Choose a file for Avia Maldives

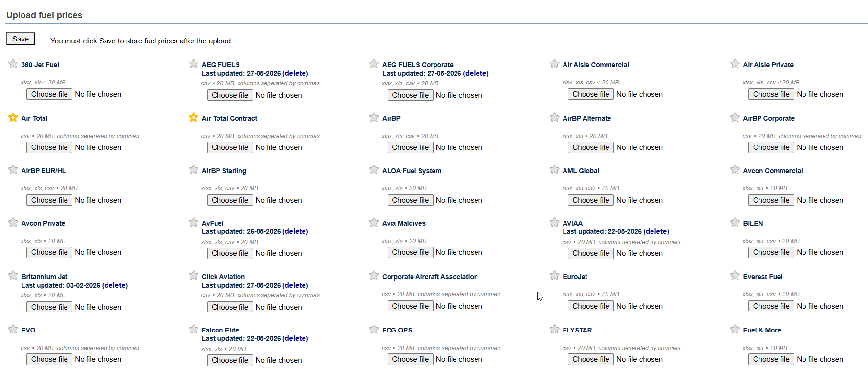[x=411, y=252]
